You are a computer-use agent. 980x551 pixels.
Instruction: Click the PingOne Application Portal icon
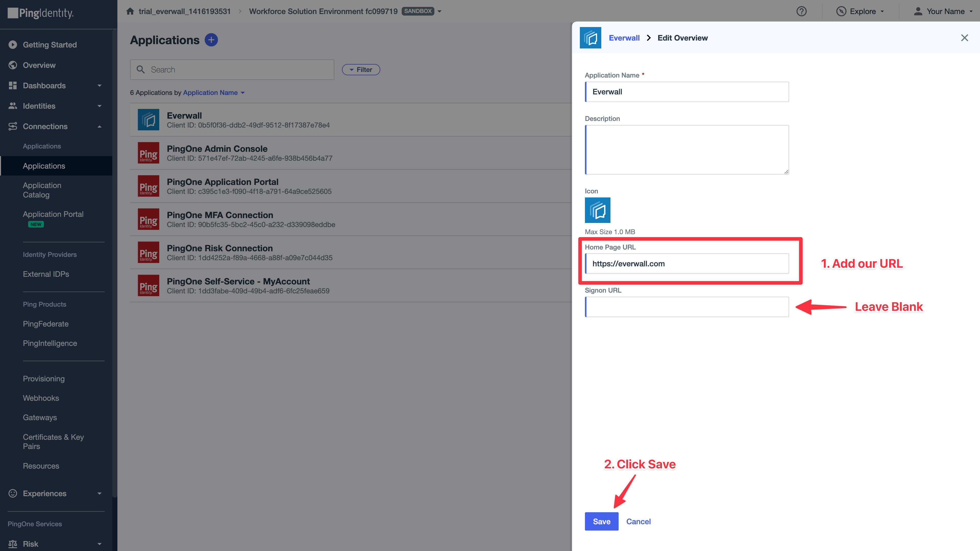[148, 186]
